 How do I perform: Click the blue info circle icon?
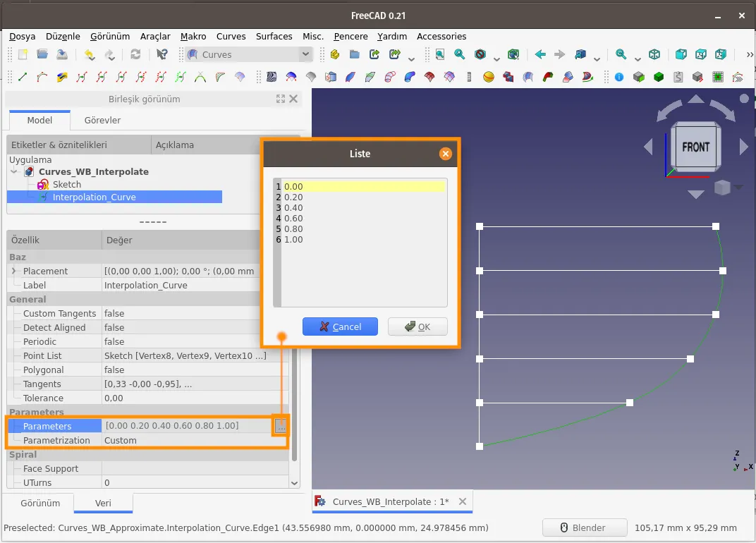[619, 77]
